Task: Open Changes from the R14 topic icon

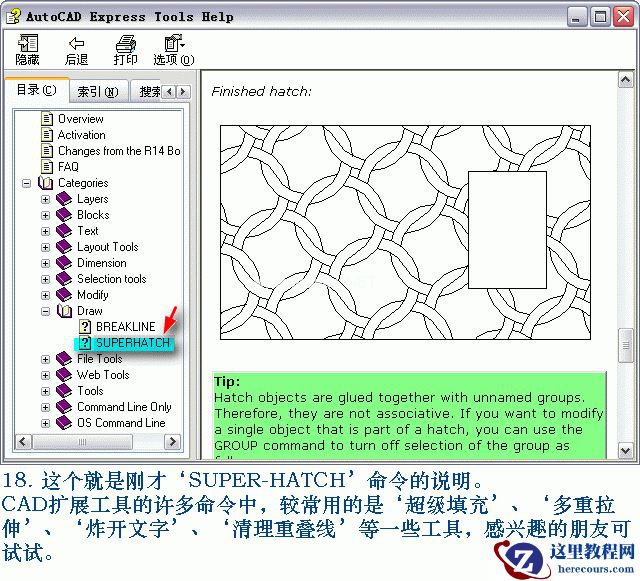Action: click(47, 151)
